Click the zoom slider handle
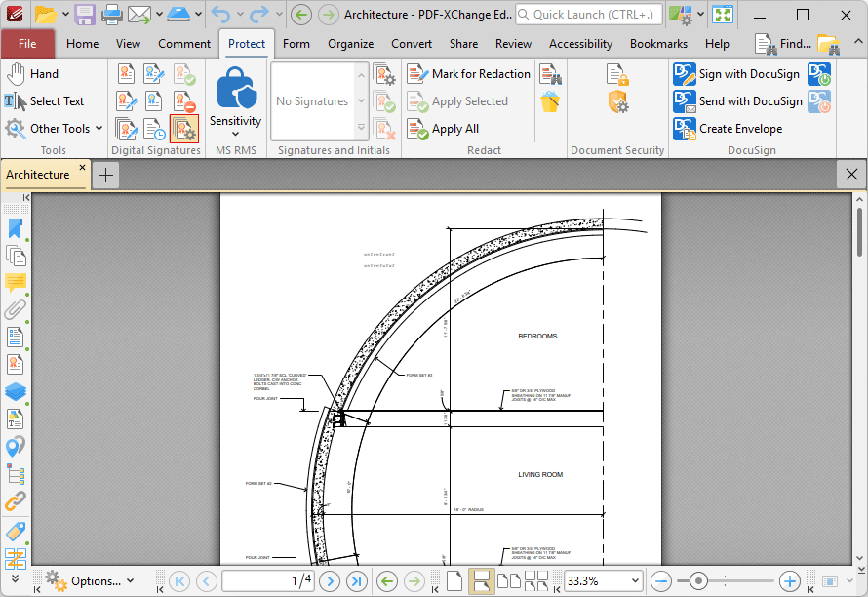This screenshot has width=868, height=597. [x=698, y=581]
